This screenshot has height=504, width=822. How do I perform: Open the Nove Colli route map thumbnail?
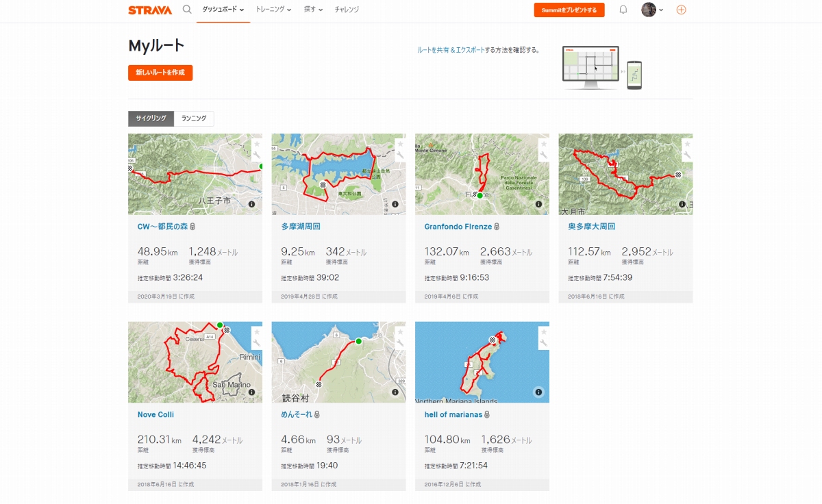coord(195,362)
